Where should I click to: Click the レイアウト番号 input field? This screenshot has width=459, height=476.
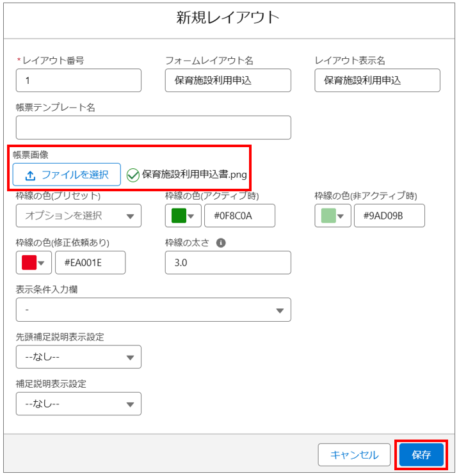pyautogui.click(x=78, y=81)
